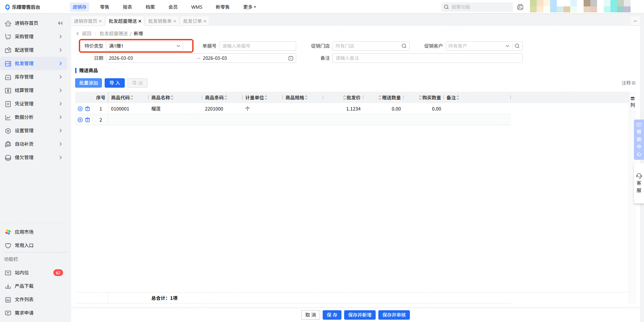Expand 批发管理 sidebar section
This screenshot has width=644, height=322.
point(34,63)
